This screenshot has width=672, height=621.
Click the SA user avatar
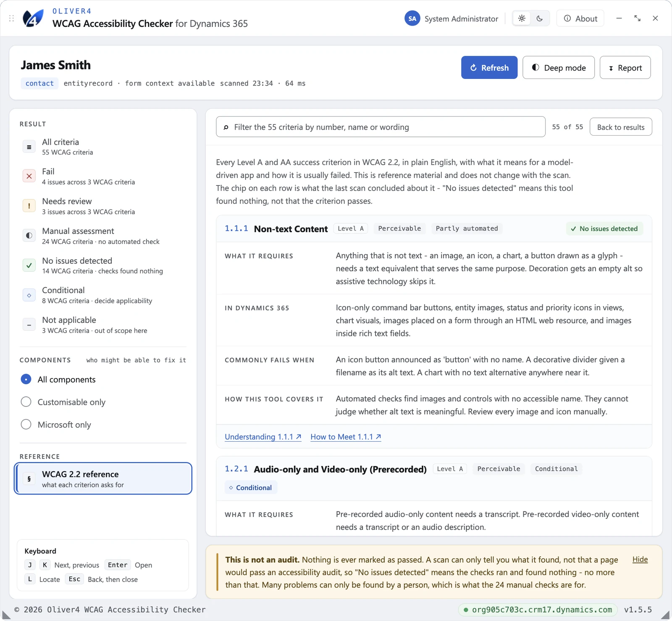tap(412, 18)
